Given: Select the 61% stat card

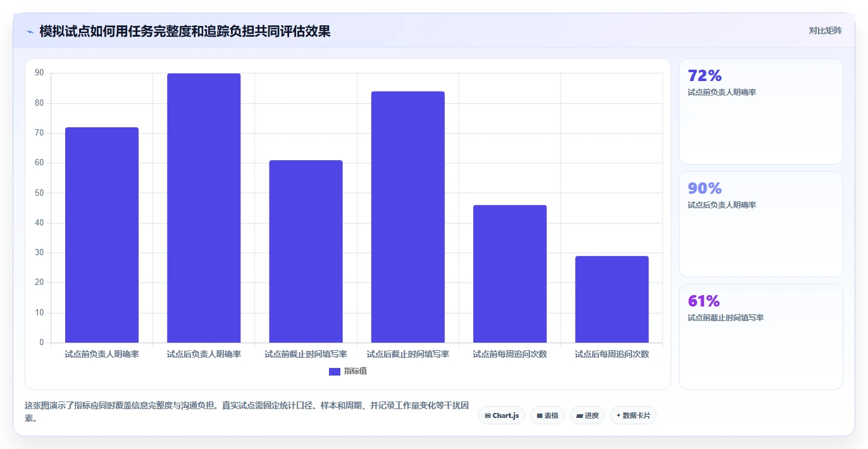Looking at the screenshot, I should pyautogui.click(x=761, y=337).
